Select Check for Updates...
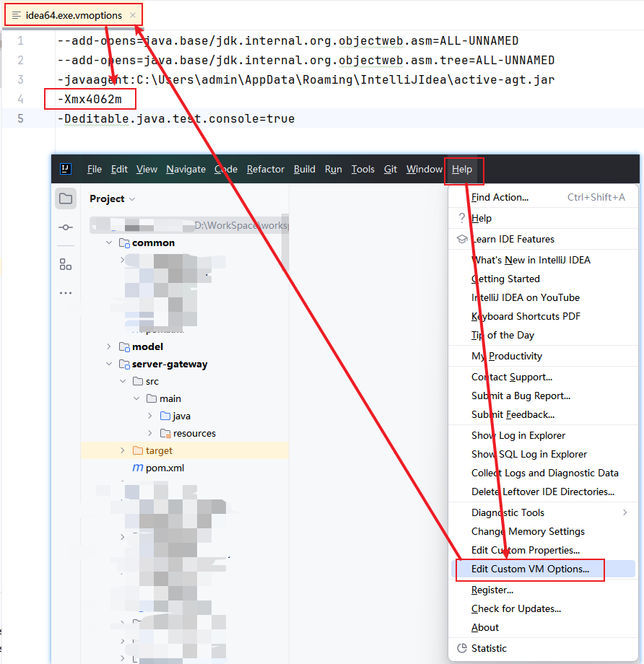 [x=544, y=608]
